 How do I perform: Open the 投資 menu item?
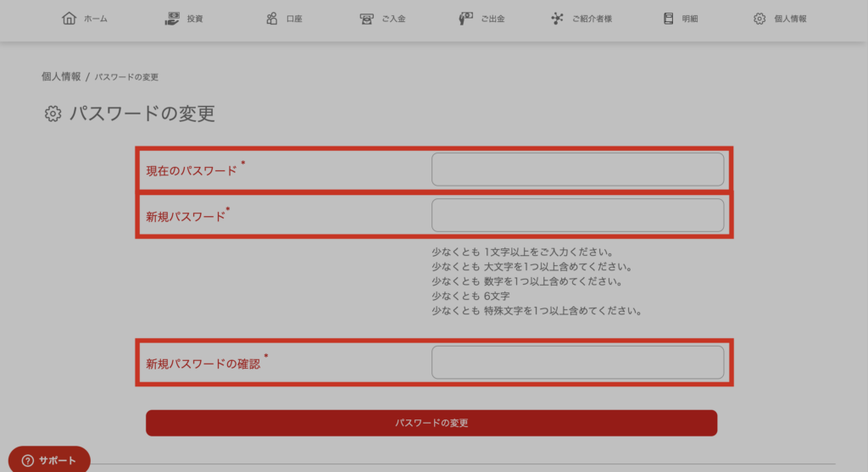(x=195, y=19)
